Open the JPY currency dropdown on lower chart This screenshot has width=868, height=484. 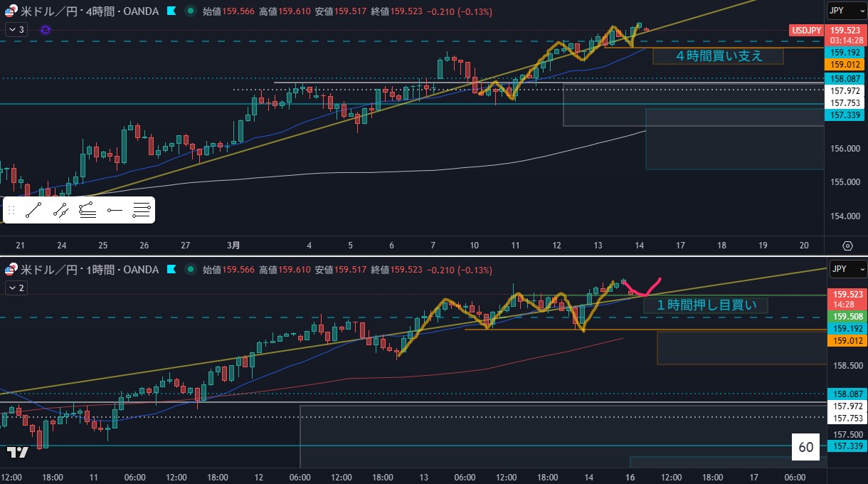[x=848, y=270]
